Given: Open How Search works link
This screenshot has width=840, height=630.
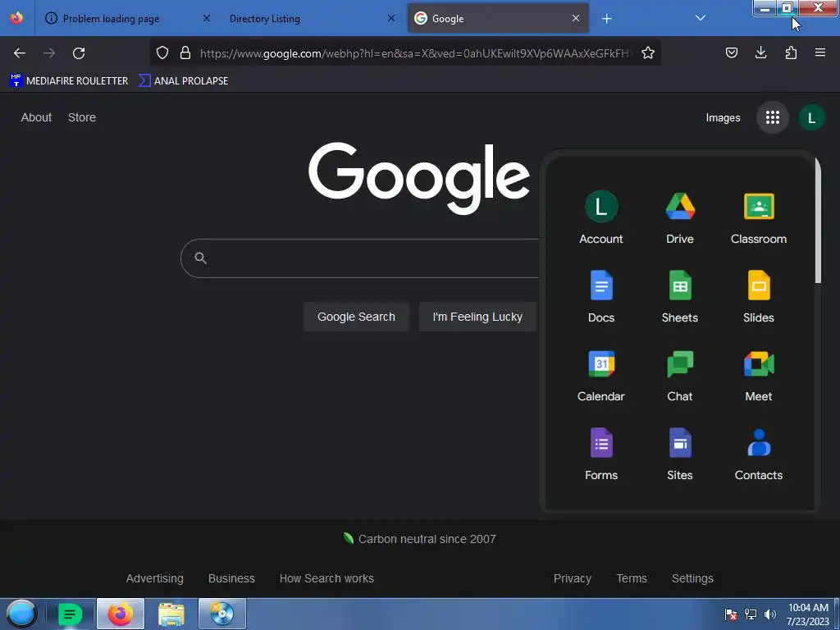Looking at the screenshot, I should click(x=326, y=578).
